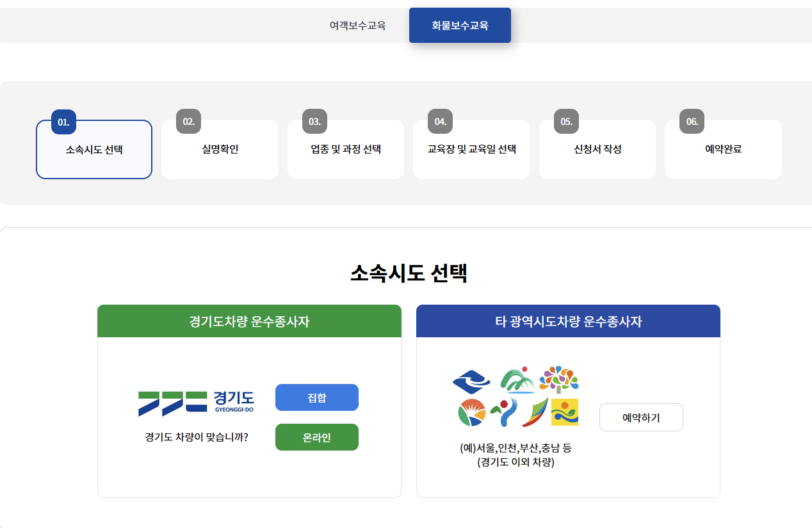Viewport: 812px width, 528px height.
Task: Click the 03. step number badge
Action: [x=314, y=121]
